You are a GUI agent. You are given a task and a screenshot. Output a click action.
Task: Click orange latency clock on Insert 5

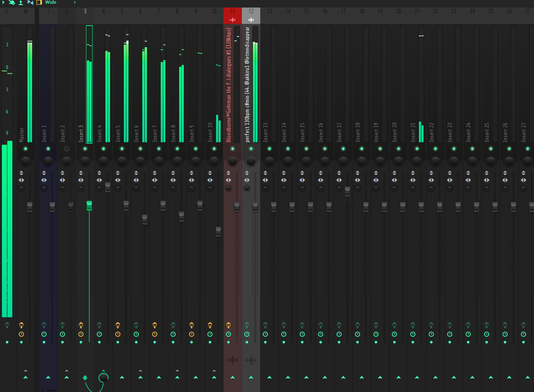[118, 334]
